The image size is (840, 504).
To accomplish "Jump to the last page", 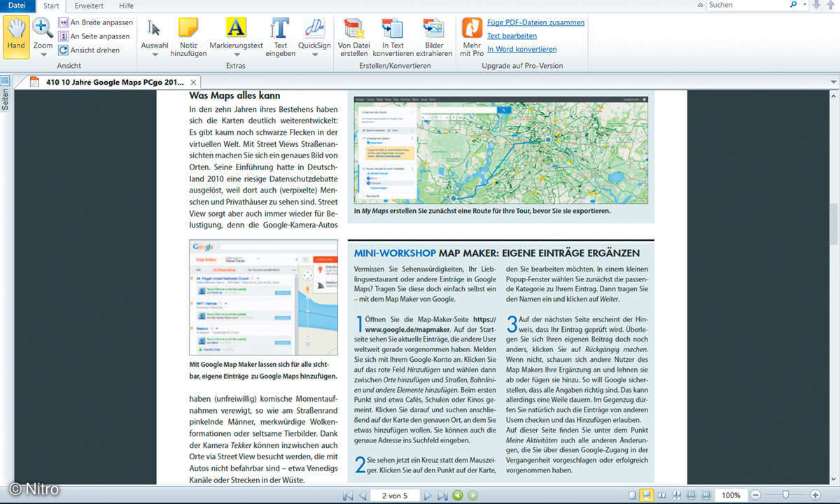I will [x=442, y=496].
